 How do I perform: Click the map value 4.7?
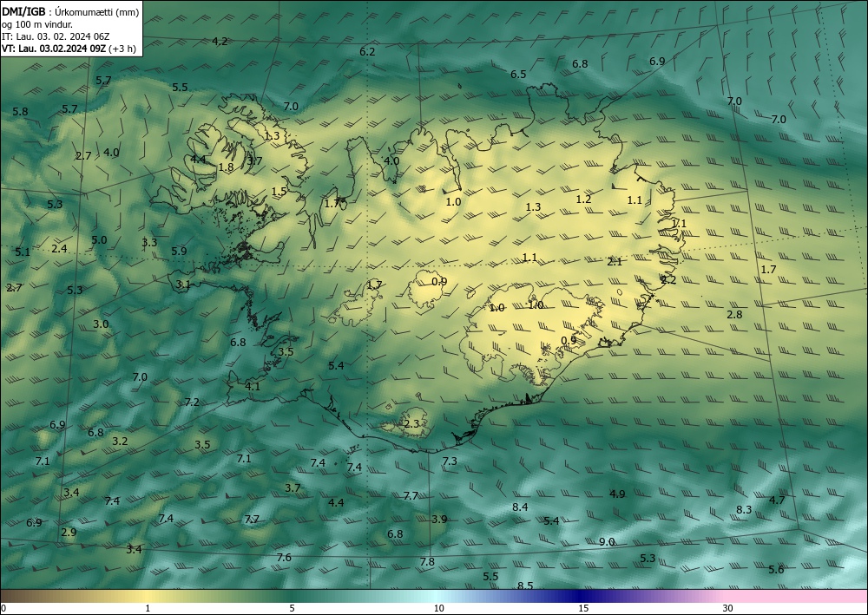777,500
